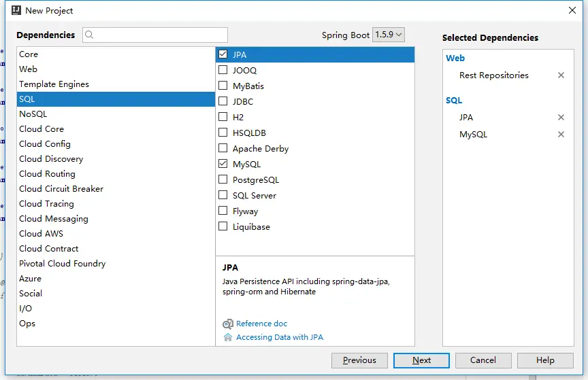Select Cloud Messaging category

point(116,219)
